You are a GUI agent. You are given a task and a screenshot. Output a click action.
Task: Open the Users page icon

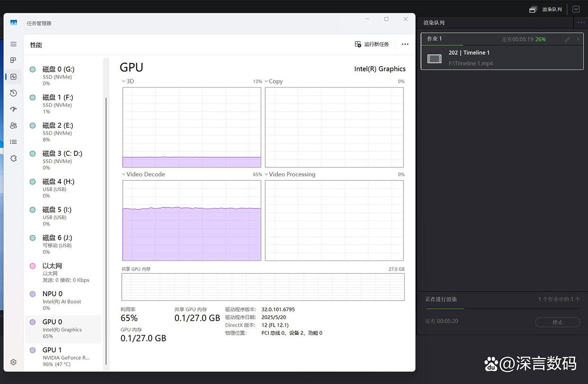click(13, 125)
